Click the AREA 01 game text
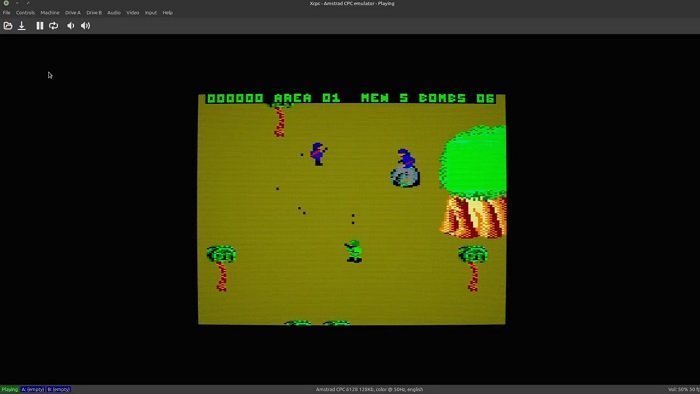This screenshot has width=700, height=394. [307, 98]
